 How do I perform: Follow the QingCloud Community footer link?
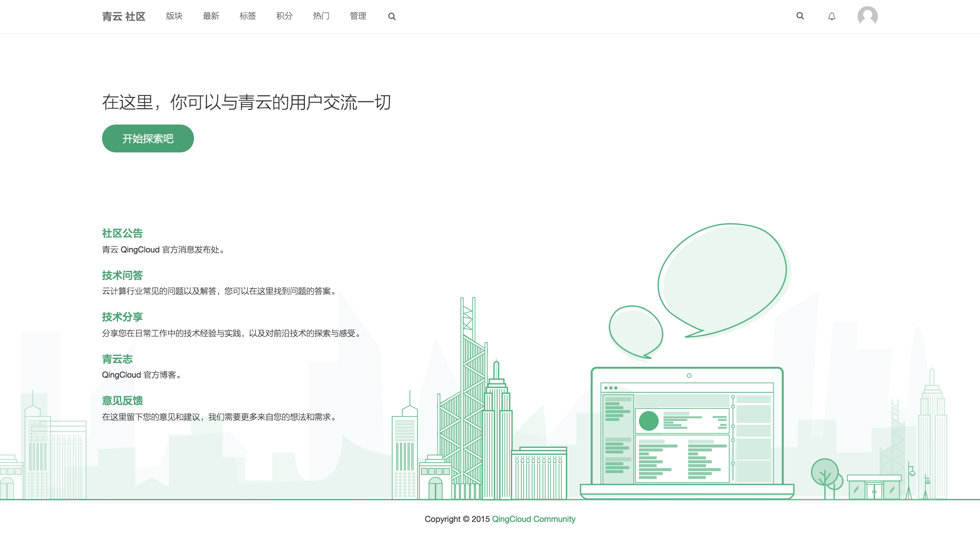pyautogui.click(x=533, y=519)
